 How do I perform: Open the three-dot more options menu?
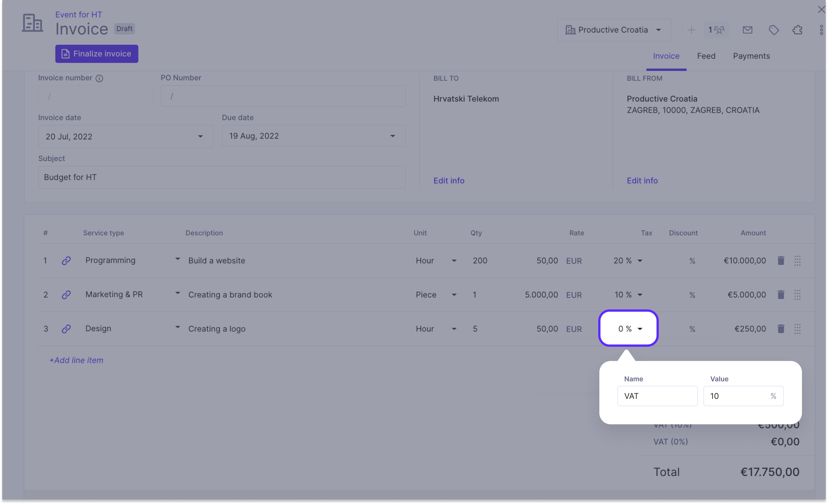(x=821, y=30)
